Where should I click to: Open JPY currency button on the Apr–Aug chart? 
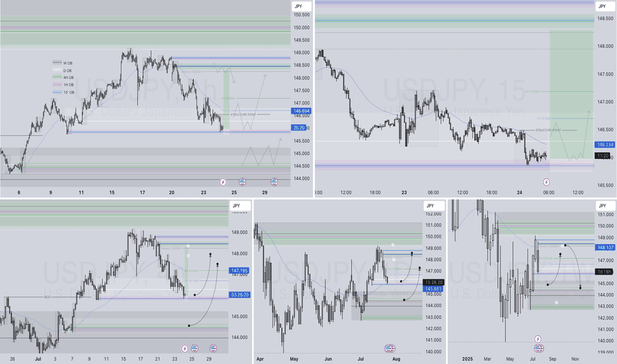[434, 206]
